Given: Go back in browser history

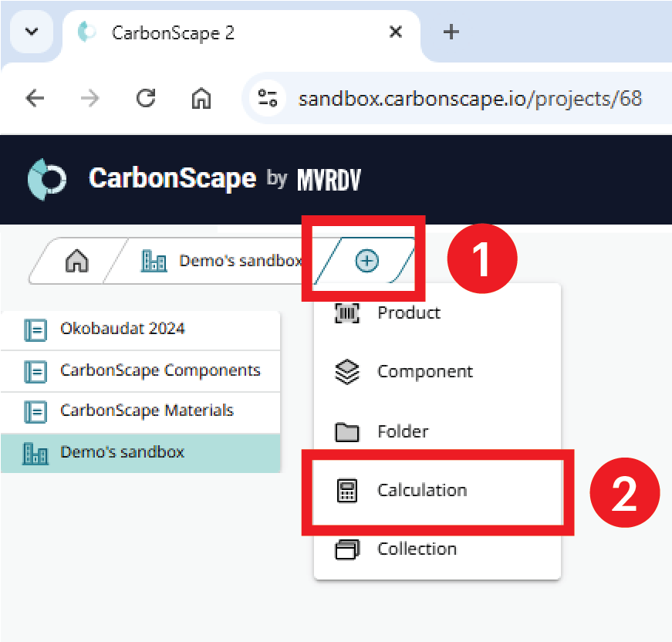Looking at the screenshot, I should 35,99.
